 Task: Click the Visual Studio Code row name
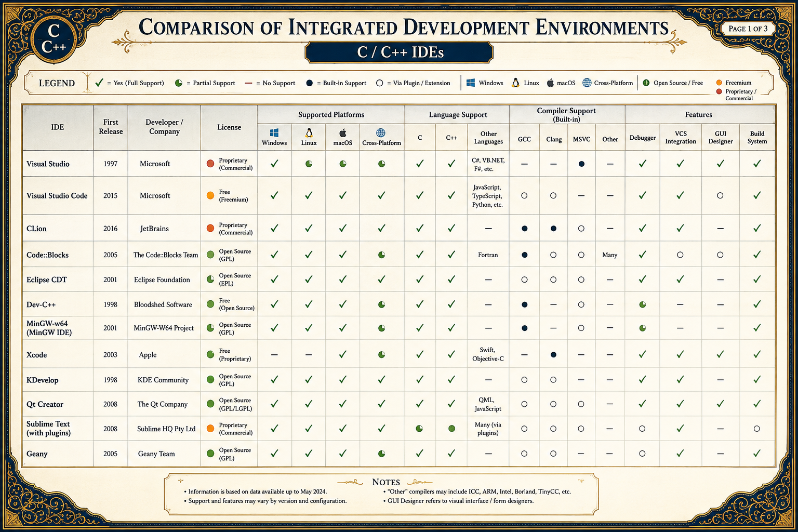(57, 196)
